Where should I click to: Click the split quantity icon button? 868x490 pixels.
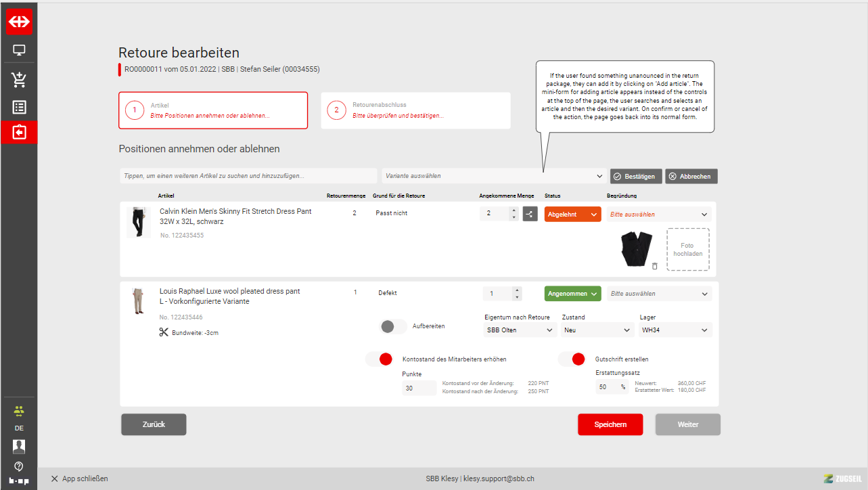tap(530, 214)
